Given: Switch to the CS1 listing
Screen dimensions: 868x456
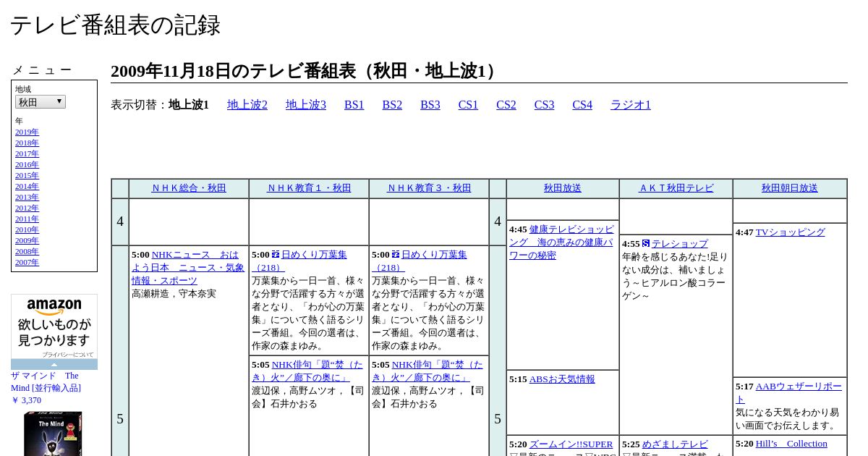Looking at the screenshot, I should 468,105.
